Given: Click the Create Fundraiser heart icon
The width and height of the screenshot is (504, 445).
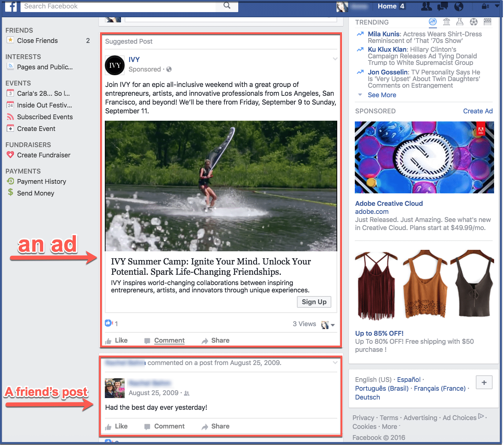Looking at the screenshot, I should click(10, 155).
